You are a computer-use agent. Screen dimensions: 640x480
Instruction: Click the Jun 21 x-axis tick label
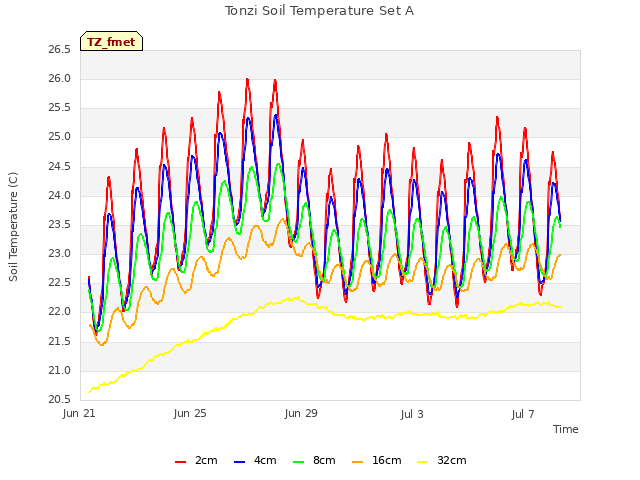pos(79,413)
